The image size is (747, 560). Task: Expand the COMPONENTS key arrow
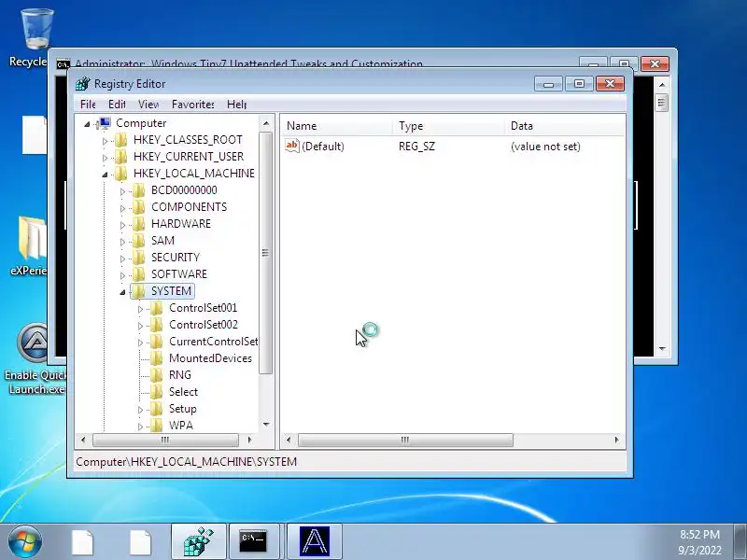click(x=122, y=208)
